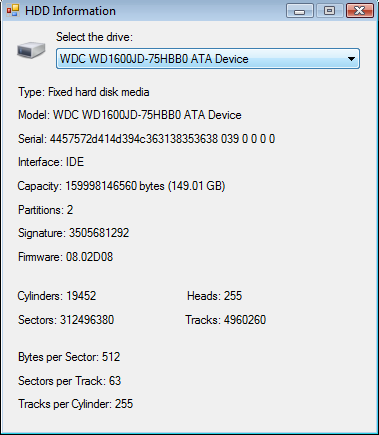The height and width of the screenshot is (435, 379).
Task: Click the WDC WD1600JD-75HBB0 combo box text
Action: point(154,59)
